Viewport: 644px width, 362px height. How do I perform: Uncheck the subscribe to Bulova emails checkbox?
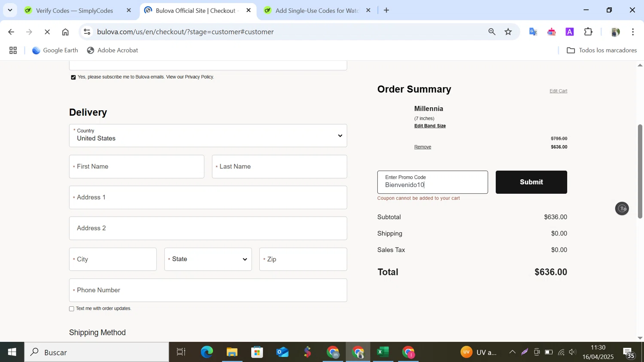(x=73, y=78)
